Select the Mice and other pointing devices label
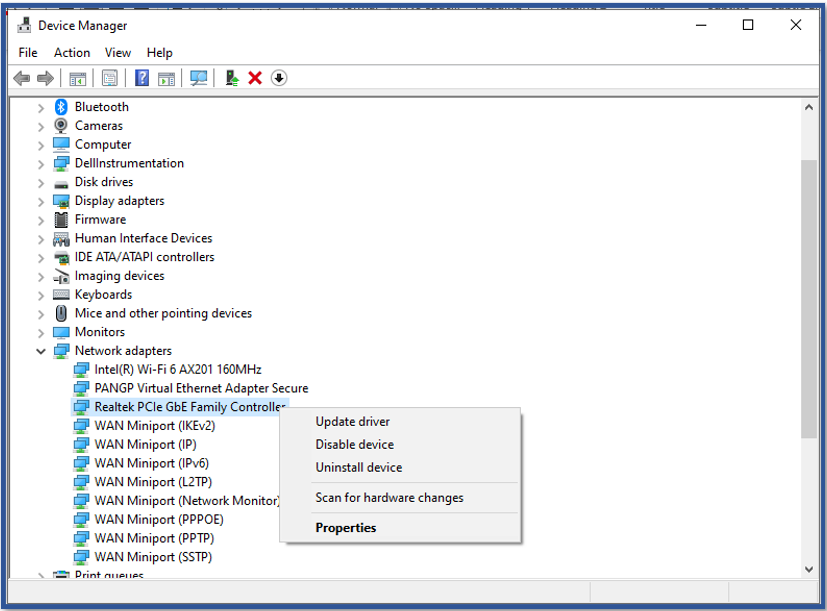 pyautogui.click(x=164, y=313)
